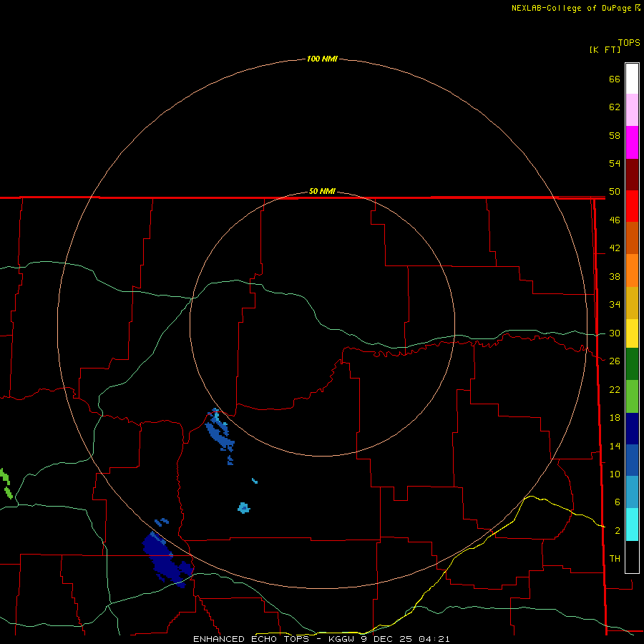Click the '100 NMI' range ring label

(x=322, y=59)
